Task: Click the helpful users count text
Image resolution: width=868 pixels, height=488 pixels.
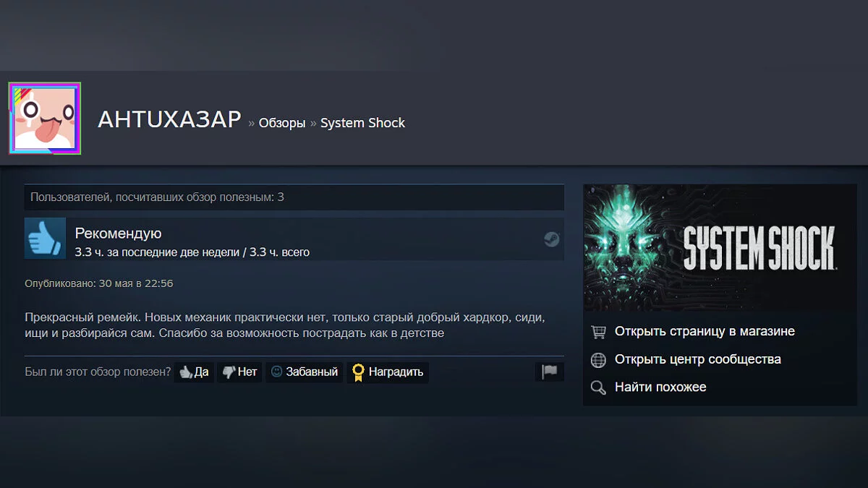Action: [157, 197]
